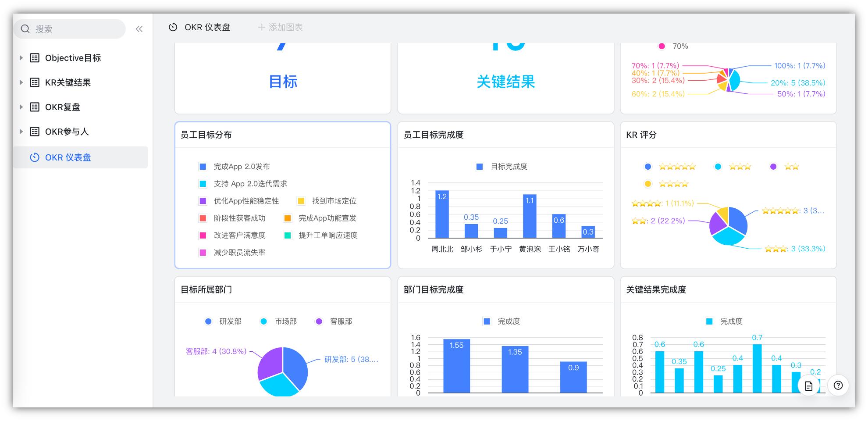868x421 pixels.
Task: Click the document icon near bottom right
Action: pyautogui.click(x=809, y=385)
